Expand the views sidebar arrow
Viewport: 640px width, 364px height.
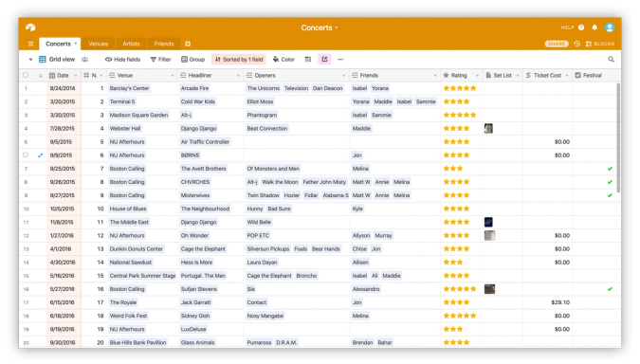tap(30, 59)
